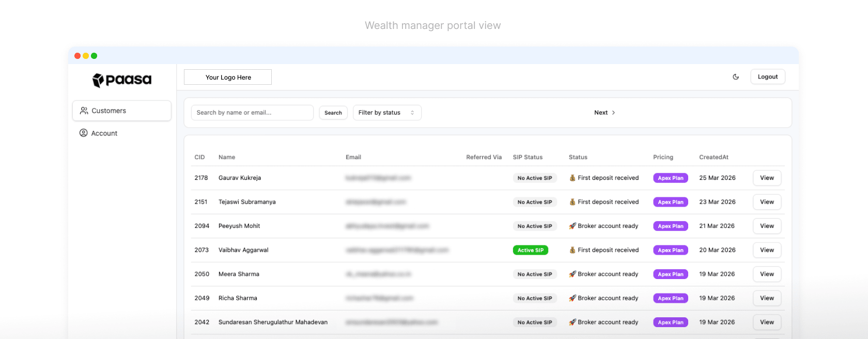The width and height of the screenshot is (868, 339).
Task: Click the Customers people icon in sidebar
Action: click(x=84, y=111)
